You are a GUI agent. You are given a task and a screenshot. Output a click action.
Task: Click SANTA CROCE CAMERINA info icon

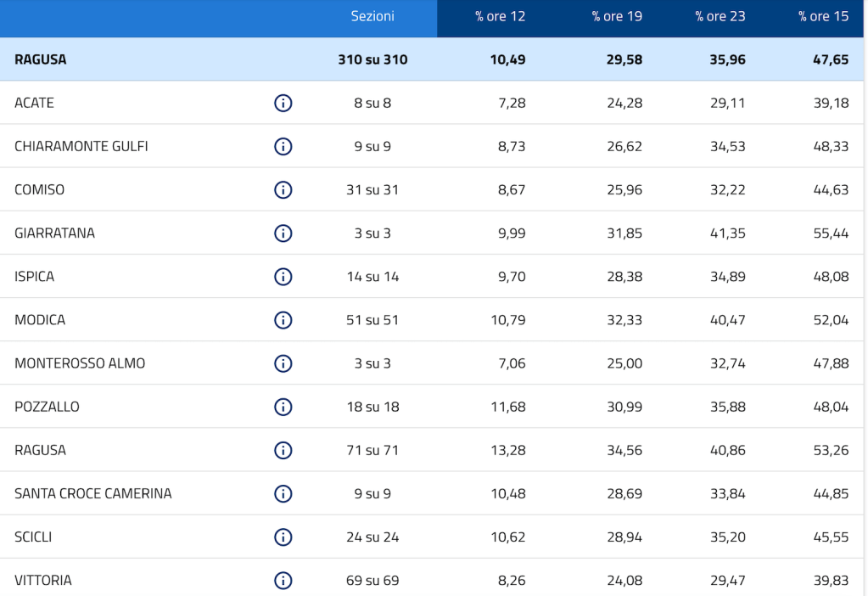click(x=283, y=493)
